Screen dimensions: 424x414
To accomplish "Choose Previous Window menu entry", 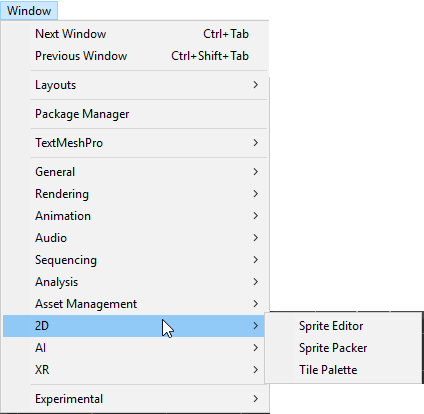I will point(134,56).
